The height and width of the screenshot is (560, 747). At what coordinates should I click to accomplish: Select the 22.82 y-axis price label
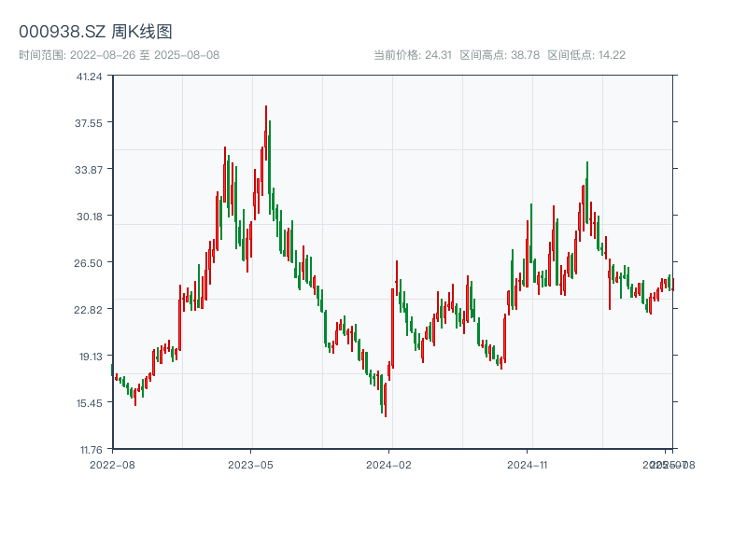pyautogui.click(x=90, y=310)
